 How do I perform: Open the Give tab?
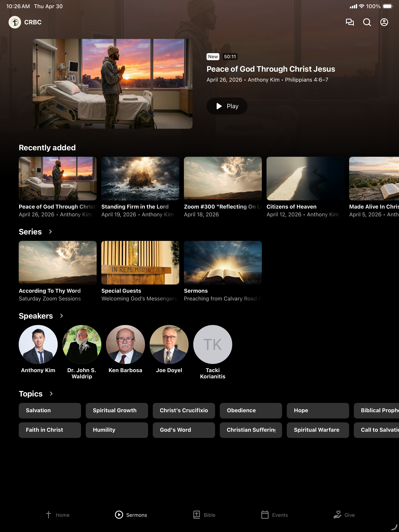click(344, 515)
